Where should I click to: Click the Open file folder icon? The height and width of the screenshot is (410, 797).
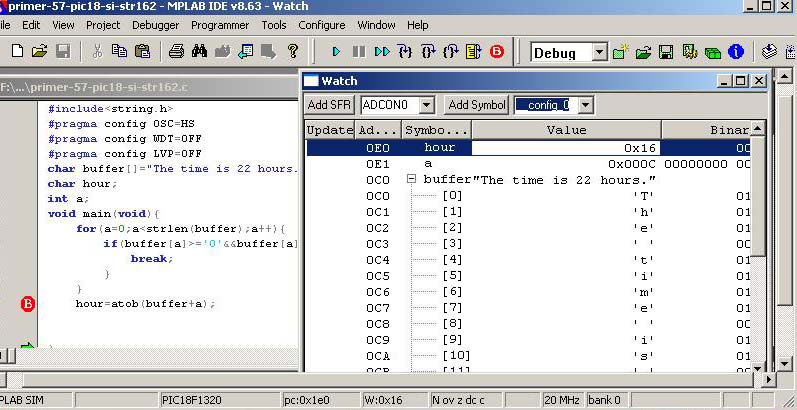pyautogui.click(x=39, y=51)
